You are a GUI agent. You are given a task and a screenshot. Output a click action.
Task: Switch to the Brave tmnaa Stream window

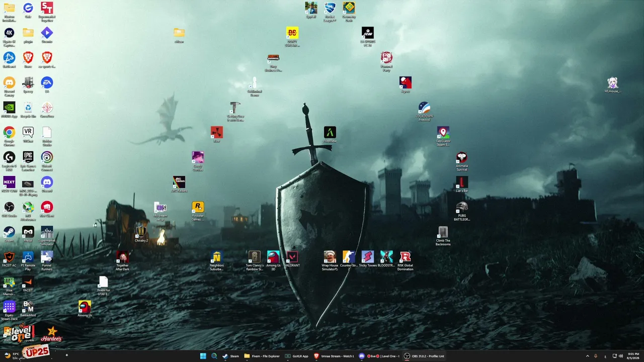pyautogui.click(x=335, y=356)
